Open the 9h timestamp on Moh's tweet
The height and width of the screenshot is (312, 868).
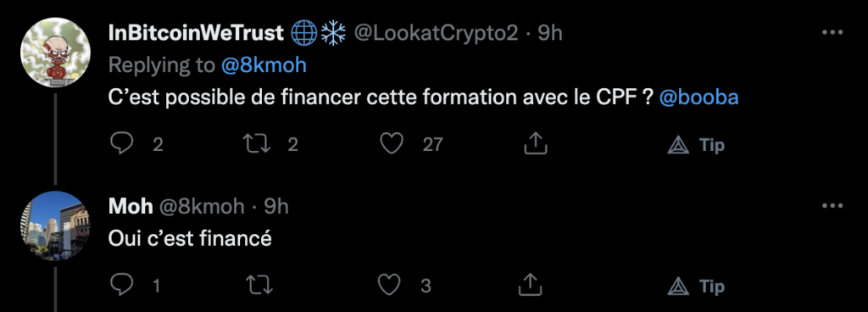coord(275,206)
